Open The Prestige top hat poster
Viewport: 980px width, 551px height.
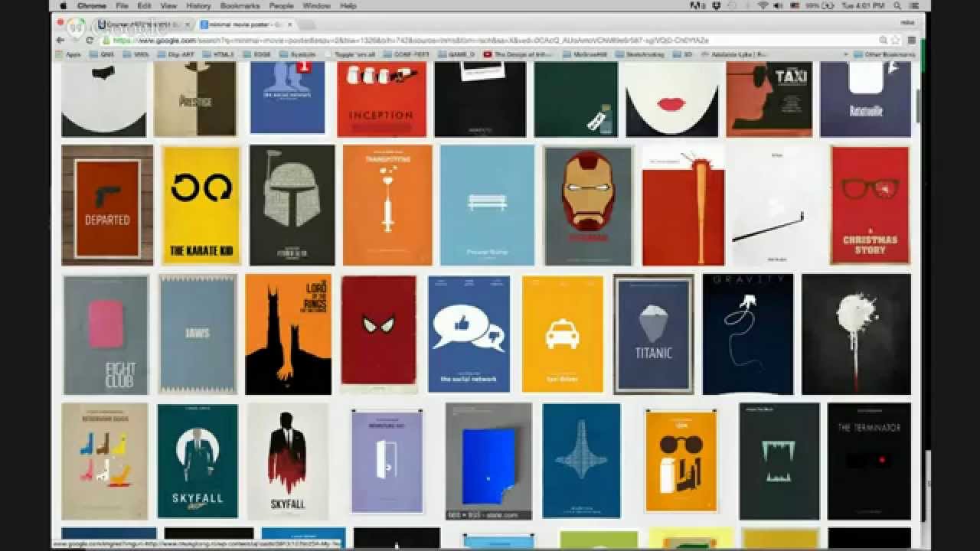tap(194, 99)
